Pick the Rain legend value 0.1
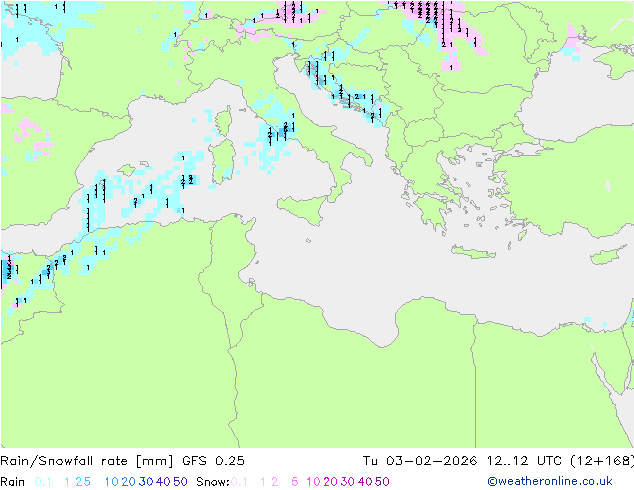Image resolution: width=634 pixels, height=490 pixels. pyautogui.click(x=43, y=482)
